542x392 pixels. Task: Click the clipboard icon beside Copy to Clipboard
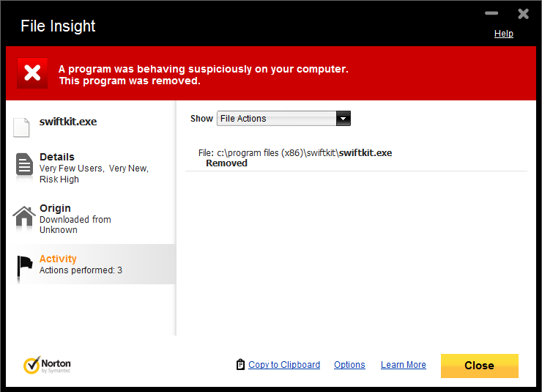[x=240, y=365]
